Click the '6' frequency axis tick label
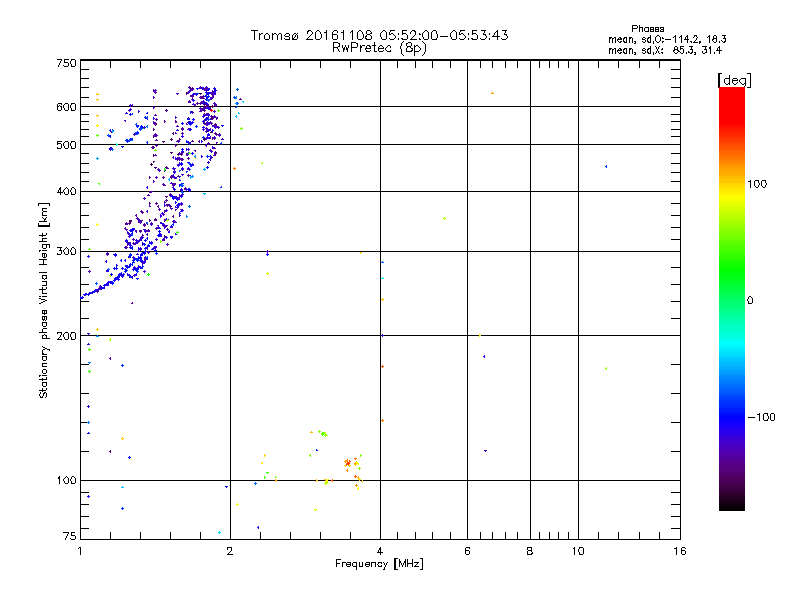The image size is (800, 600). (x=467, y=551)
